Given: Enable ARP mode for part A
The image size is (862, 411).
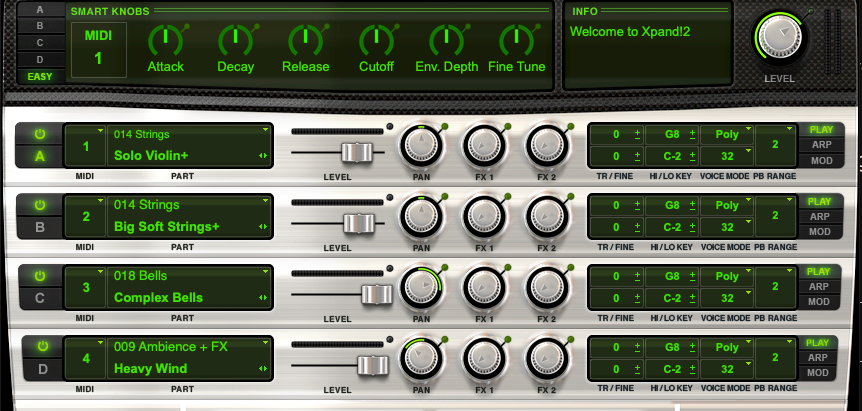Looking at the screenshot, I should pyautogui.click(x=821, y=145).
